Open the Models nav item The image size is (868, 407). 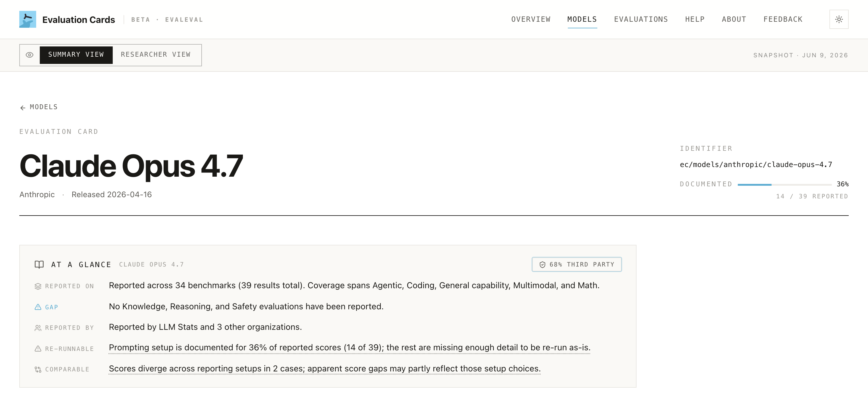[582, 19]
